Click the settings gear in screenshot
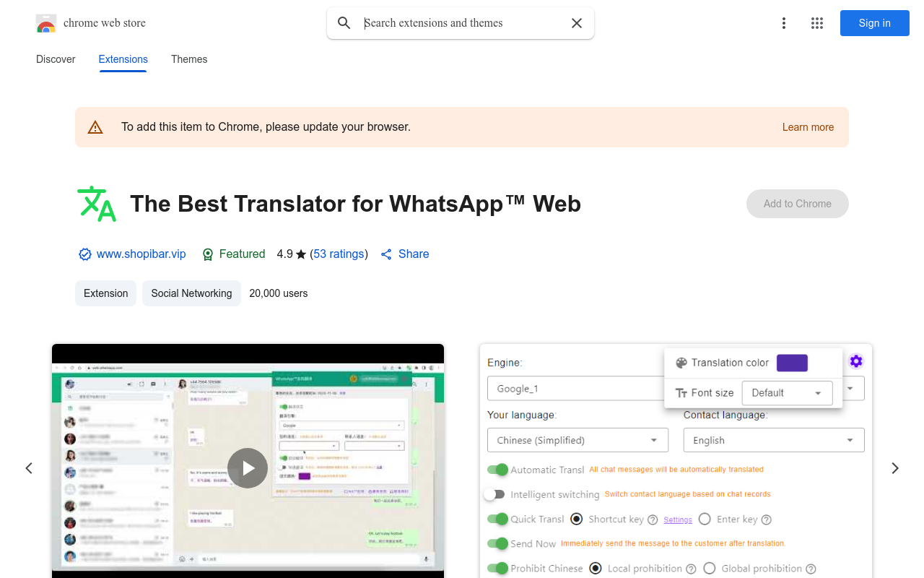 click(856, 361)
